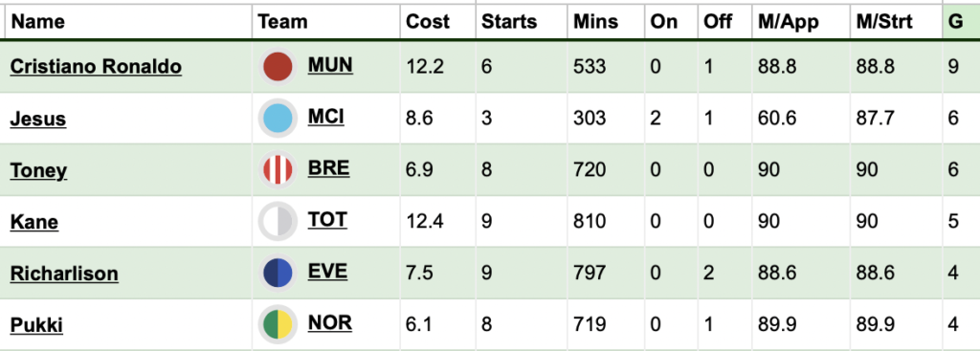Click the red-striped Brentford team badge
The image size is (980, 351).
pos(278,170)
